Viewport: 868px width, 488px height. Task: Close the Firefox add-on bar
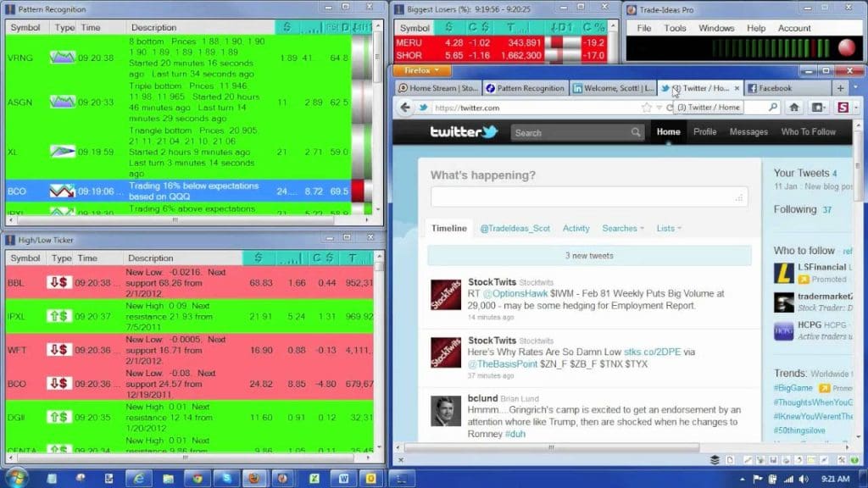tap(401, 460)
